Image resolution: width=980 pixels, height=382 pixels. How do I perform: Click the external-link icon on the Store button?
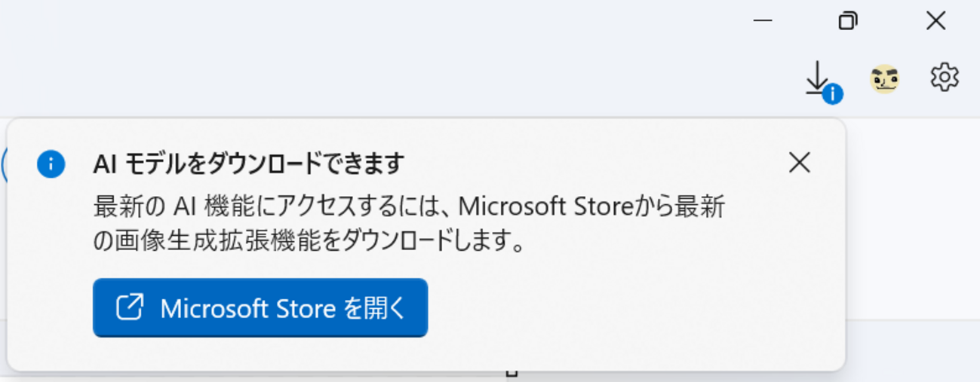pyautogui.click(x=130, y=307)
